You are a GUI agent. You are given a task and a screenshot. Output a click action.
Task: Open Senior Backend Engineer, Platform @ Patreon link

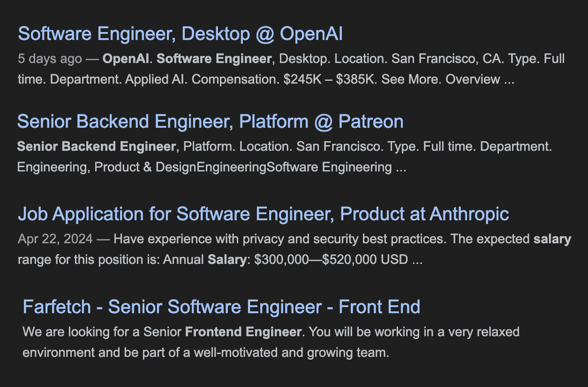210,121
